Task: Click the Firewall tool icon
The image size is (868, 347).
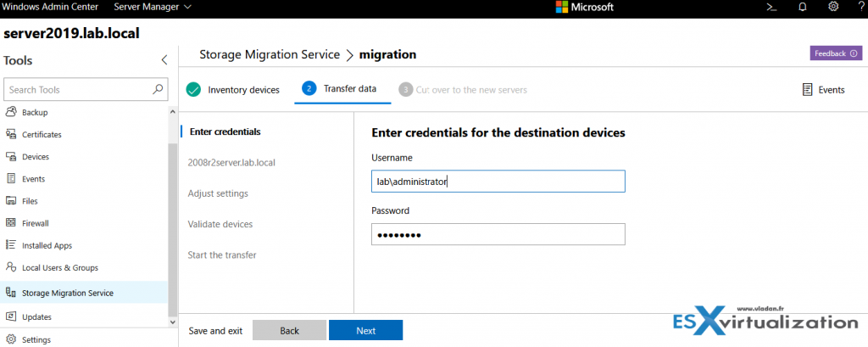Action: pyautogui.click(x=11, y=223)
